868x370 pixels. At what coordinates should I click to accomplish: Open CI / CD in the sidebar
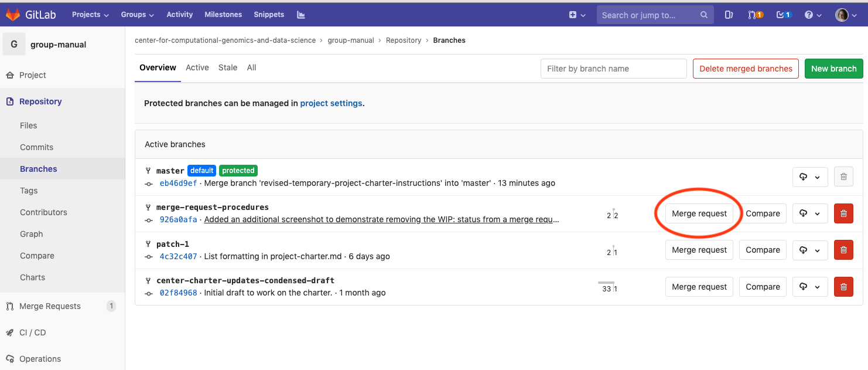[32, 332]
